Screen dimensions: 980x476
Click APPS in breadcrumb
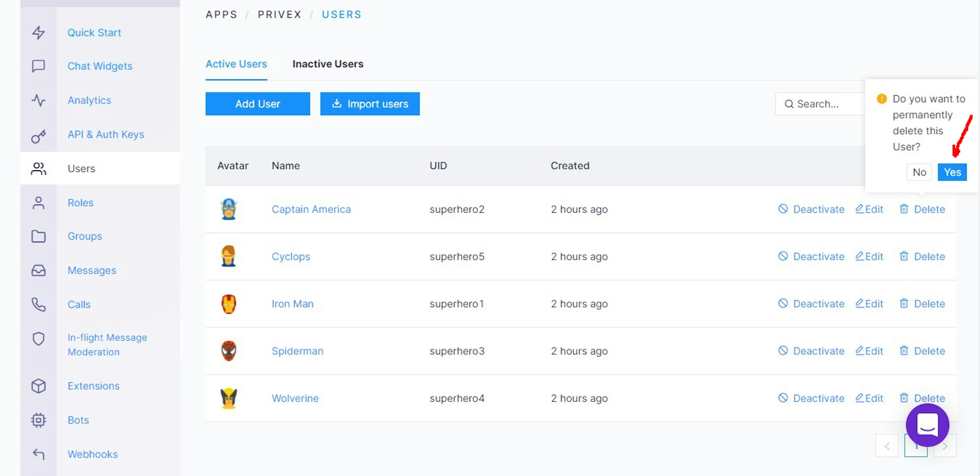pyautogui.click(x=222, y=15)
